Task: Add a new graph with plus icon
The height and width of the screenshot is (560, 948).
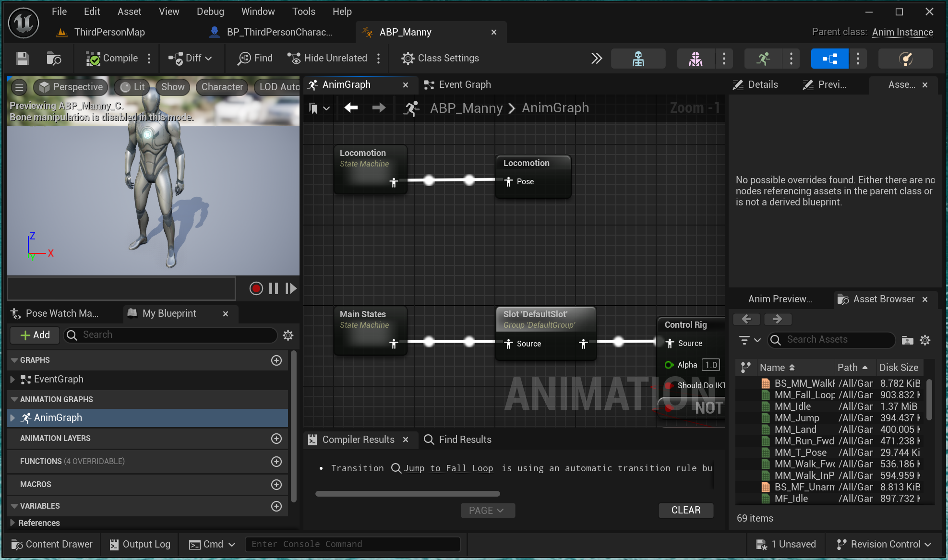Action: [x=276, y=360]
